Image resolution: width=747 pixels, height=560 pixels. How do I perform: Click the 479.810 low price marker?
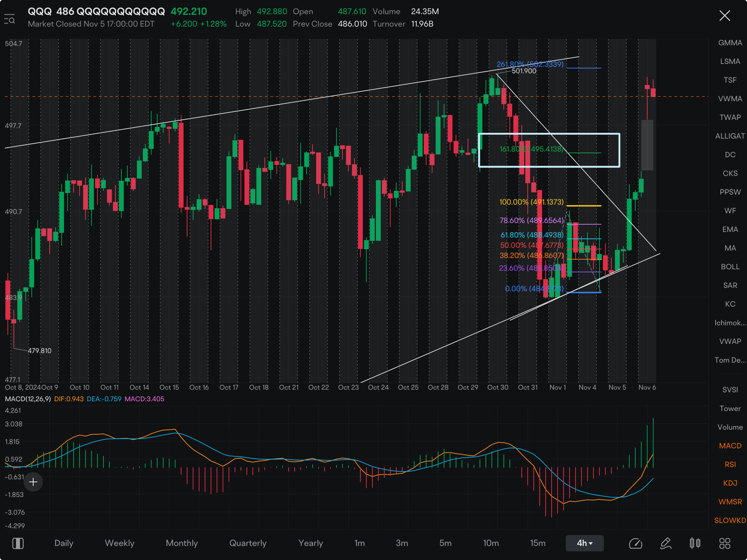point(39,351)
